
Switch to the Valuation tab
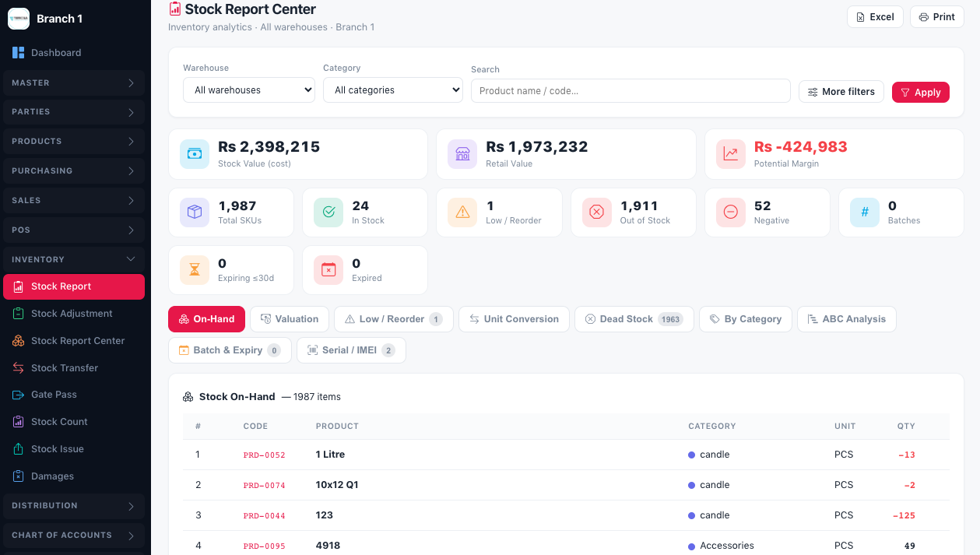click(290, 319)
